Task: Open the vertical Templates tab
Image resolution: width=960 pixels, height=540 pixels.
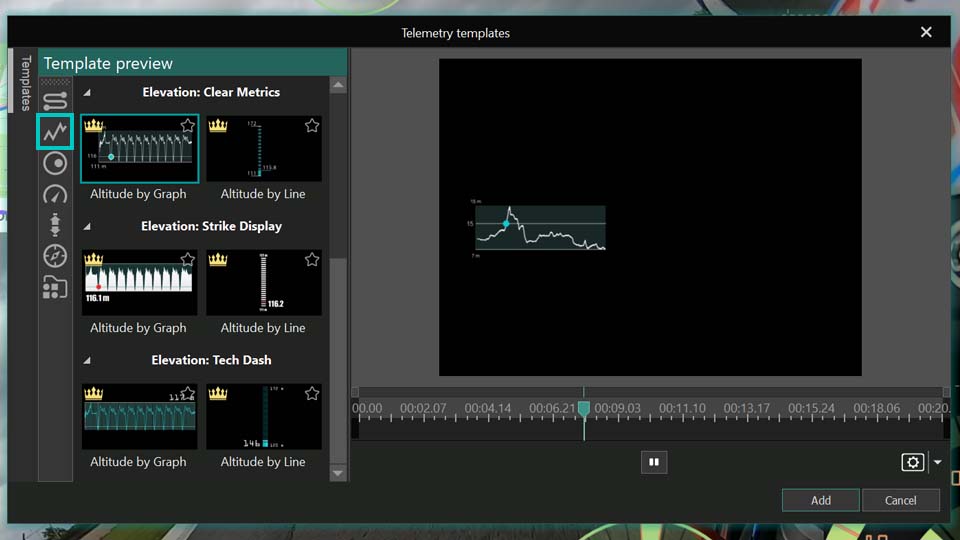Action: pyautogui.click(x=25, y=83)
